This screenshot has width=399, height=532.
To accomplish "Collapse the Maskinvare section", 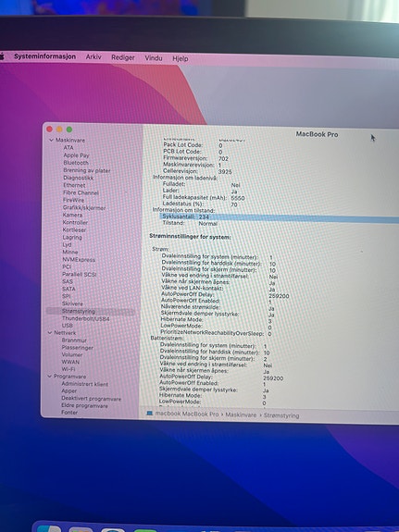I will [51, 140].
